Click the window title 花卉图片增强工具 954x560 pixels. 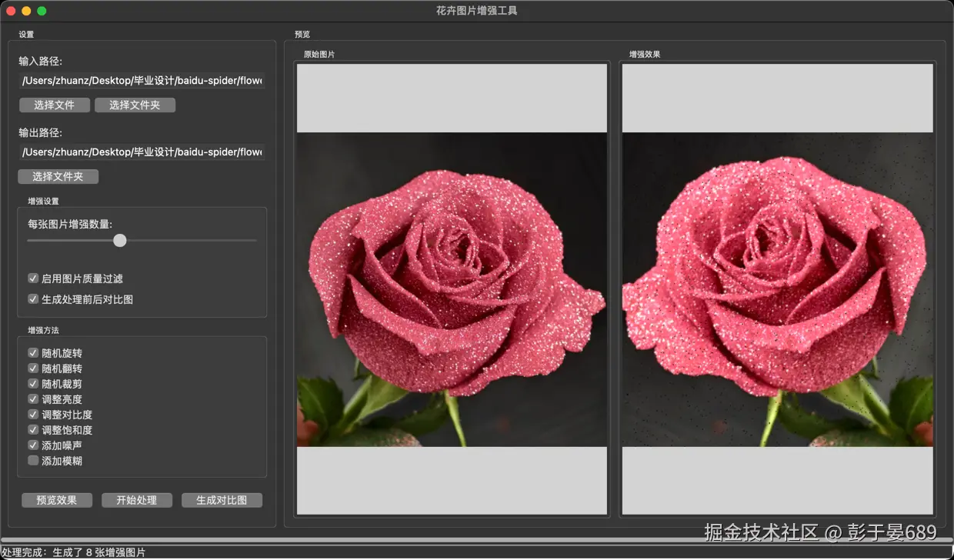pyautogui.click(x=477, y=11)
